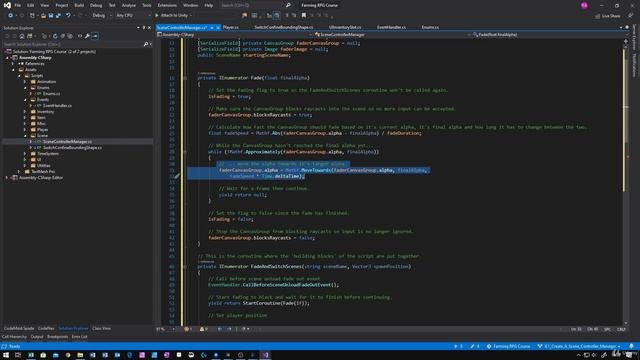Expand the Inventory folder
This screenshot has width=640, height=360.
[25, 111]
